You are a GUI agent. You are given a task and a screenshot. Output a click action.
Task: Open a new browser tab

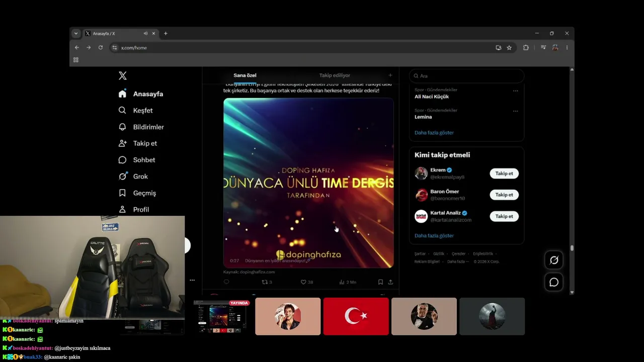[x=166, y=34]
